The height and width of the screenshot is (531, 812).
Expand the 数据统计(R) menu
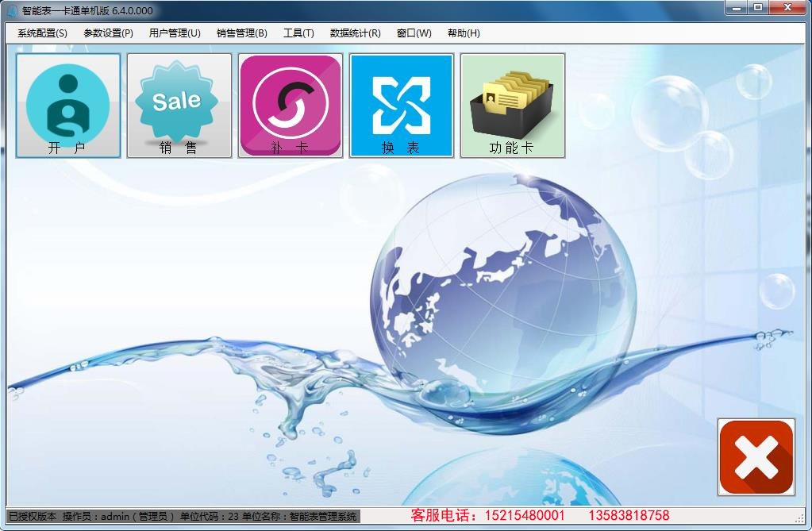pyautogui.click(x=355, y=33)
